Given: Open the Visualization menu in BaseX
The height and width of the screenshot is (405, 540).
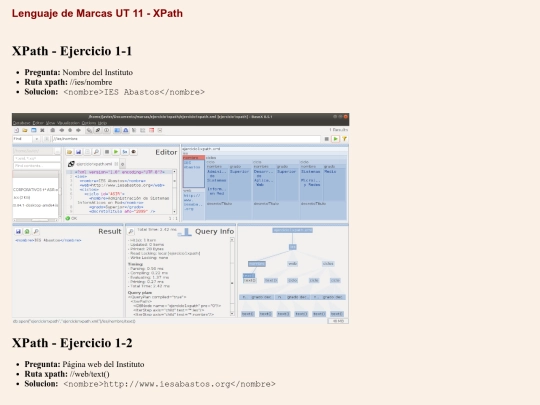Looking at the screenshot, I should click(68, 123).
